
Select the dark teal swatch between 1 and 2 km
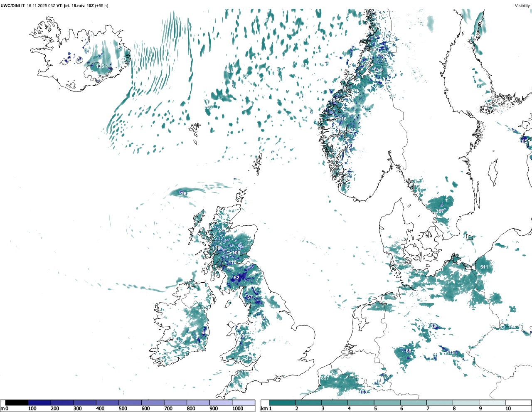(282, 403)
